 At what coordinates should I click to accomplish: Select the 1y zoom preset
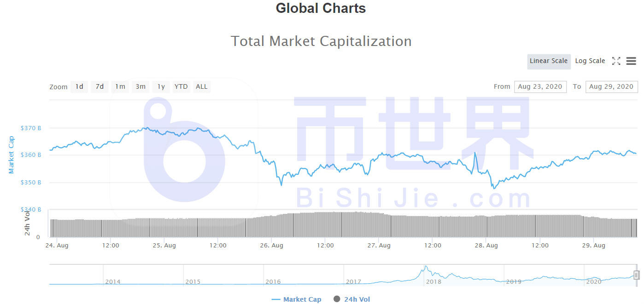[160, 86]
